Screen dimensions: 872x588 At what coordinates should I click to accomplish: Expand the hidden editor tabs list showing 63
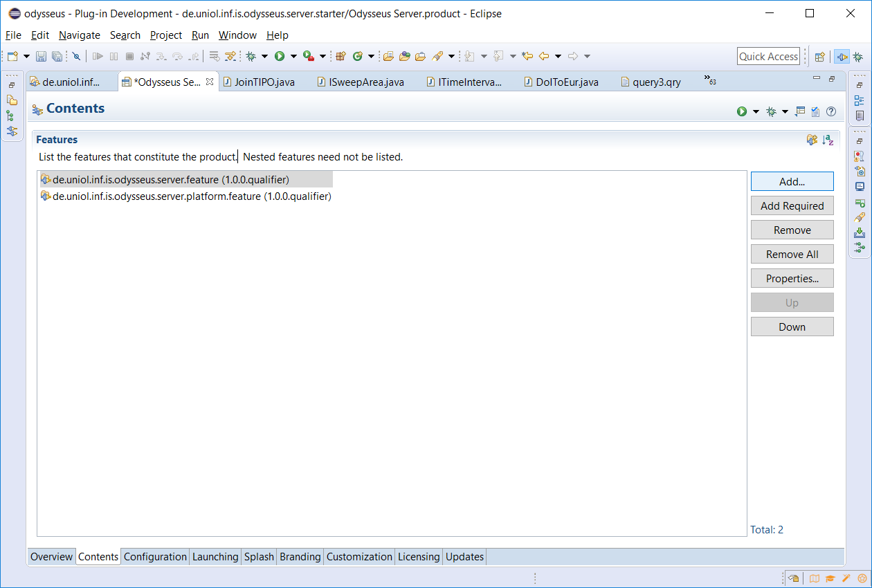tap(709, 80)
